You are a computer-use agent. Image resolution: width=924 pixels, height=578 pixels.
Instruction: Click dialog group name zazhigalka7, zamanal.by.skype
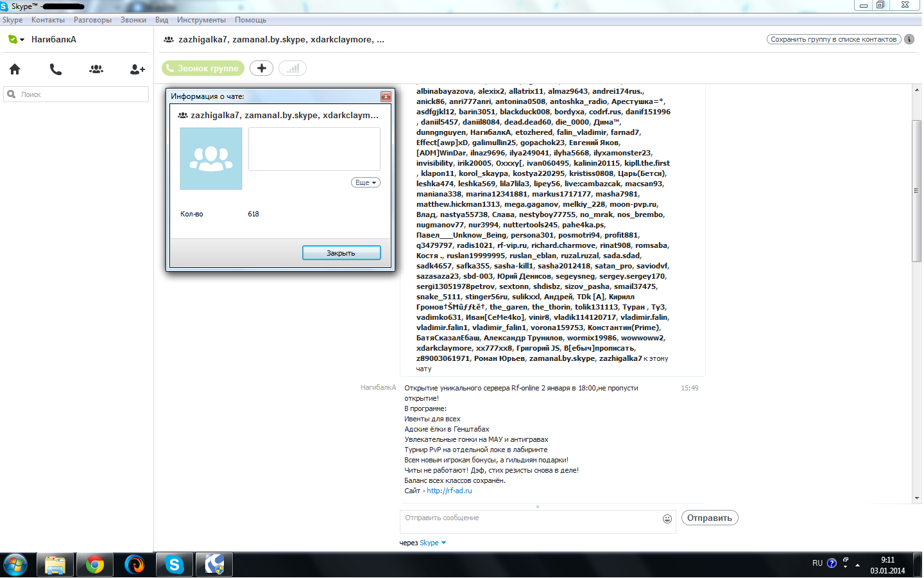[284, 115]
